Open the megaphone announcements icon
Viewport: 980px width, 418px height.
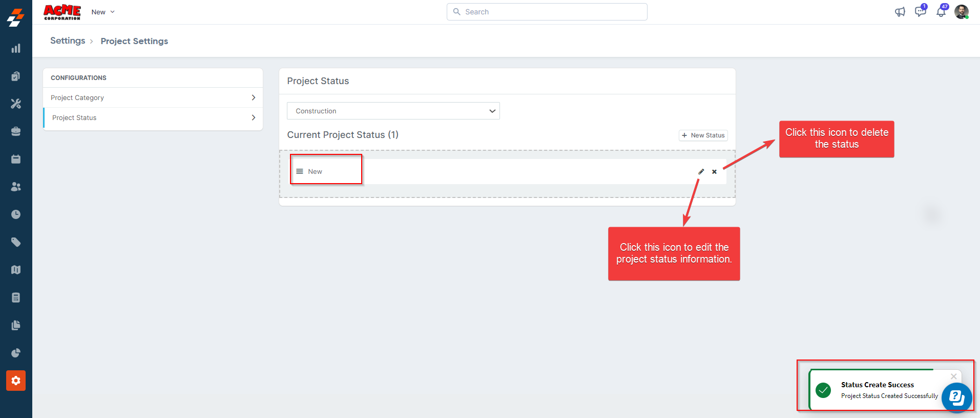(x=900, y=12)
